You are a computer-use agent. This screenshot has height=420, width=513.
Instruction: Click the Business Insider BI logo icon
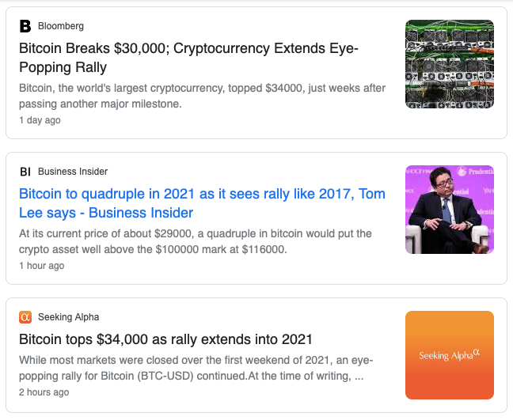point(25,172)
